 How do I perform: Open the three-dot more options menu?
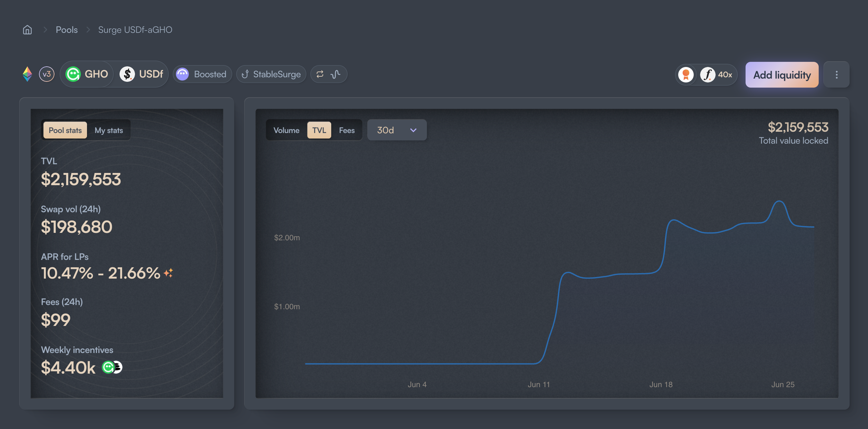836,75
